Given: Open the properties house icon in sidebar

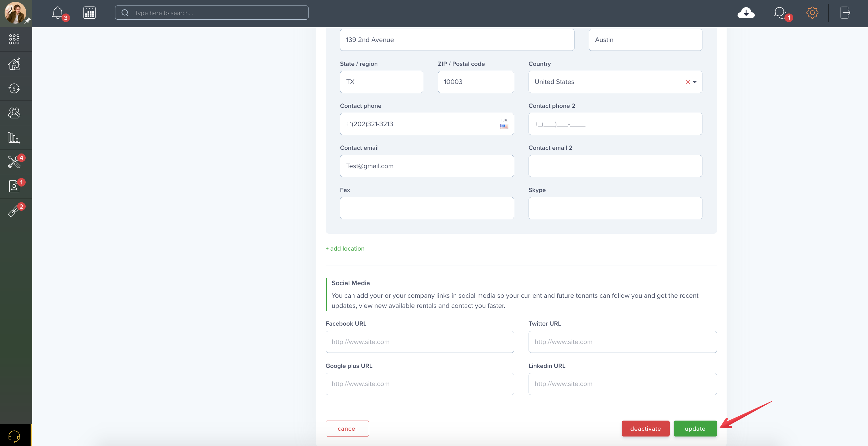Looking at the screenshot, I should (14, 64).
